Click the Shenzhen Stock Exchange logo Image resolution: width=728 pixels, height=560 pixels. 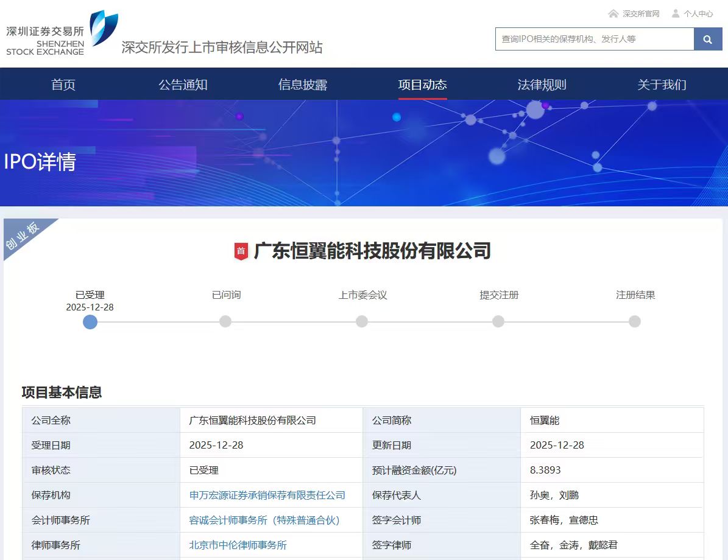tap(61, 34)
